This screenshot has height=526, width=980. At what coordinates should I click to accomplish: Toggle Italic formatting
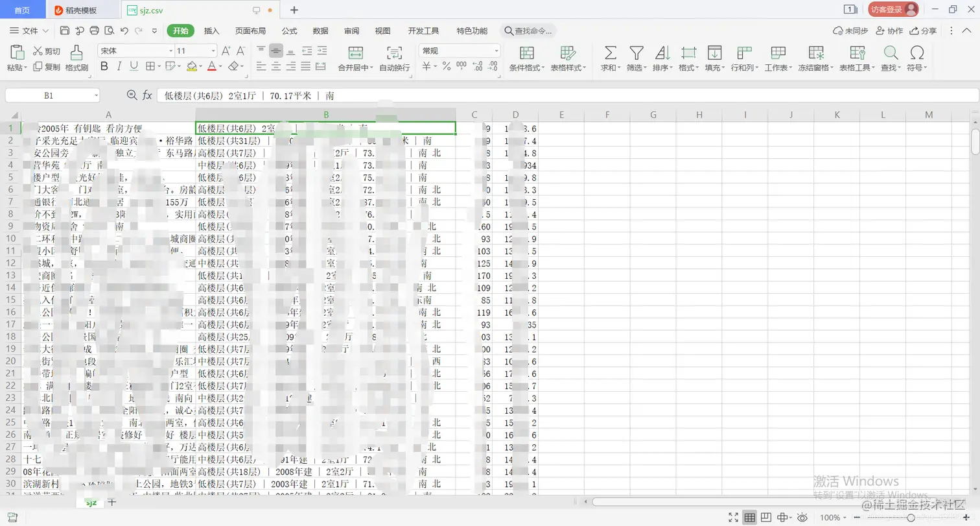pos(119,66)
